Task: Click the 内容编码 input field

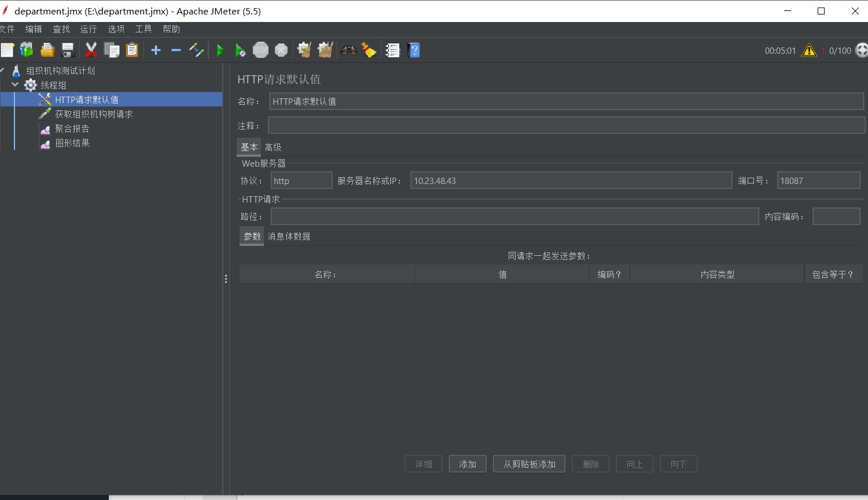Action: (836, 216)
